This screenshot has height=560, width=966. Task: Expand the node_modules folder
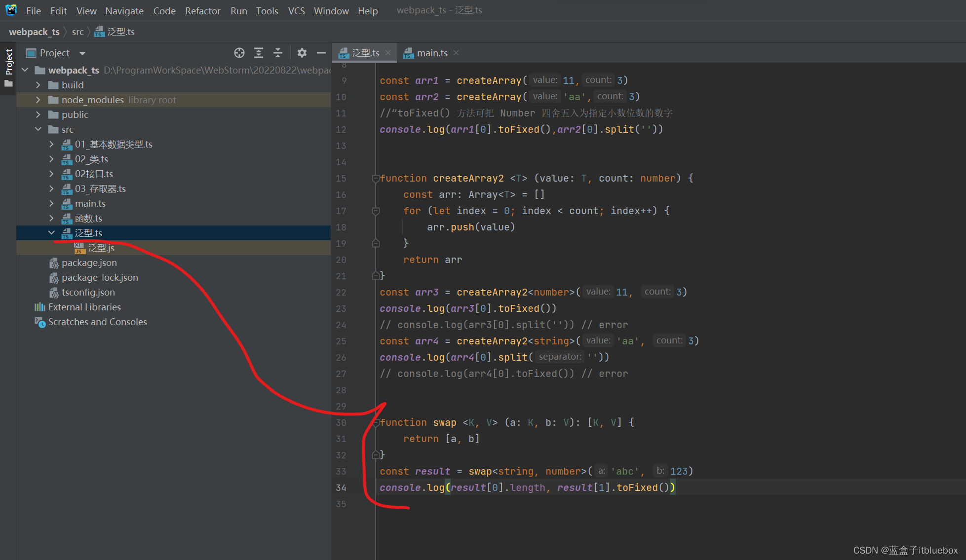point(38,100)
